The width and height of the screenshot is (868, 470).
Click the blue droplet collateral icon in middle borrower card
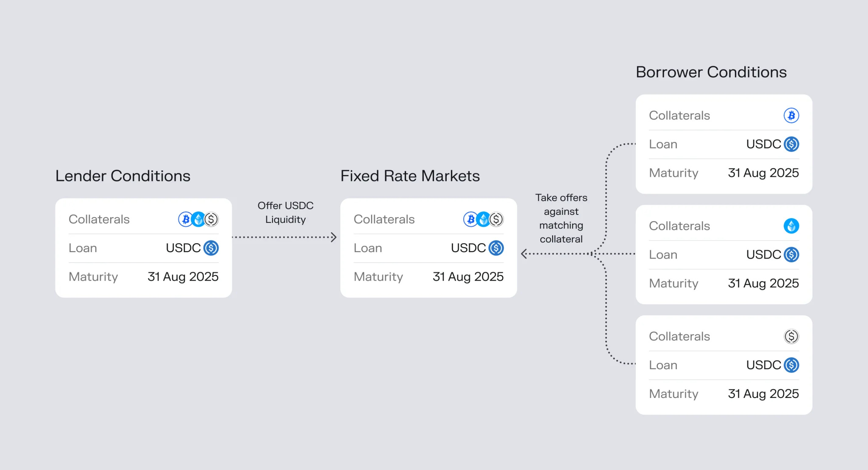click(x=791, y=226)
